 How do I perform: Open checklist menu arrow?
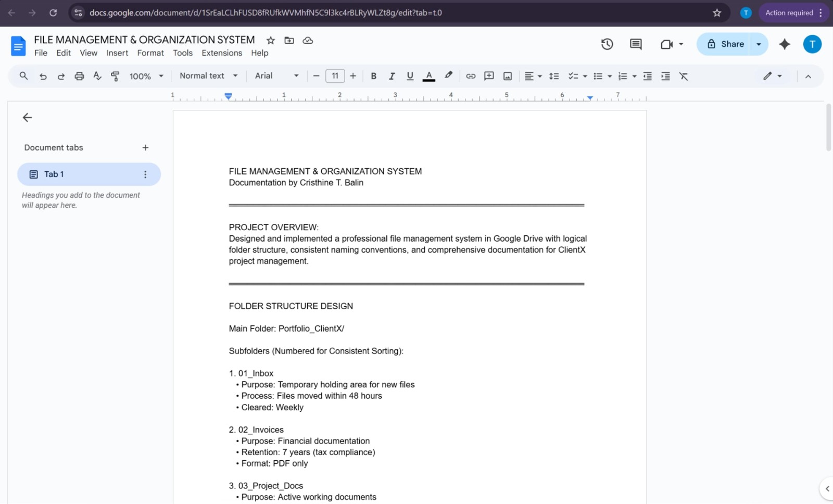585,76
